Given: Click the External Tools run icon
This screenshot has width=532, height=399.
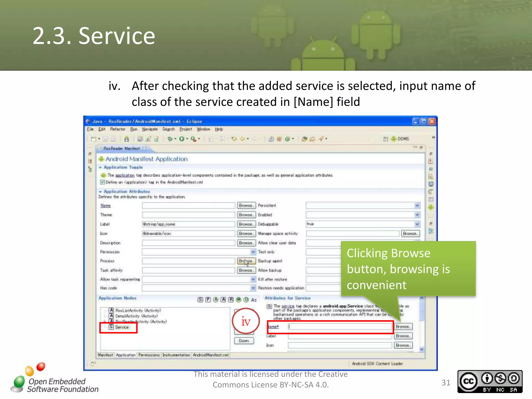Looking at the screenshot, I should (193, 139).
